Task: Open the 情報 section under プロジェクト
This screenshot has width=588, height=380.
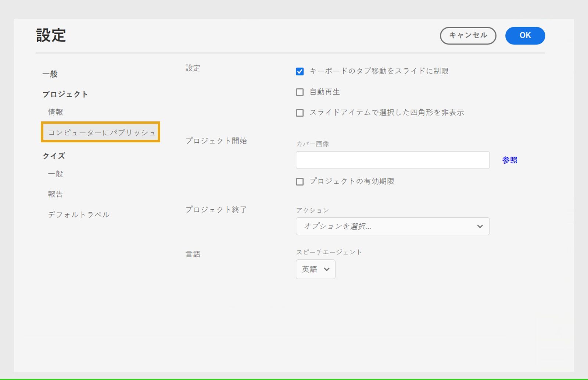Action: [55, 112]
